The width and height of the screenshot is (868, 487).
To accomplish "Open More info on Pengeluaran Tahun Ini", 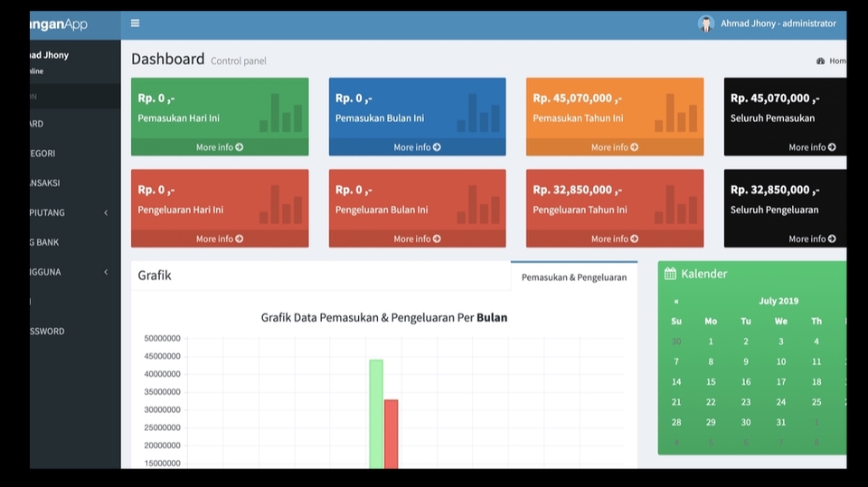I will tap(615, 239).
